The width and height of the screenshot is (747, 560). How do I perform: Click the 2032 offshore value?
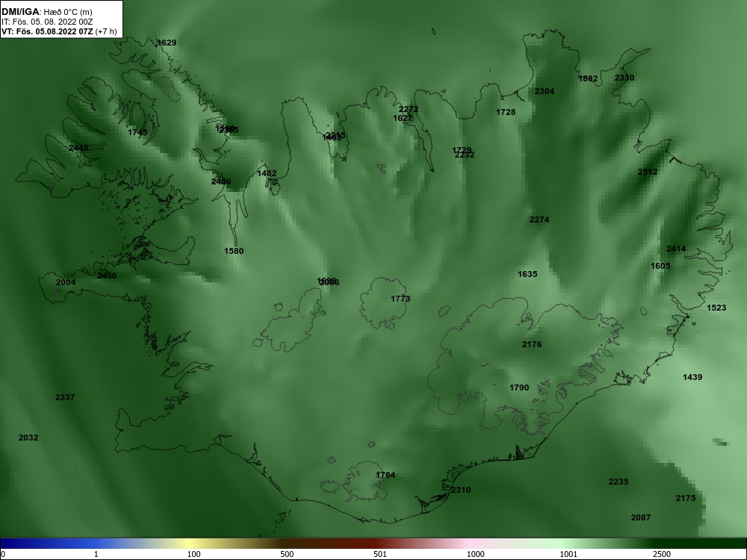[28, 438]
